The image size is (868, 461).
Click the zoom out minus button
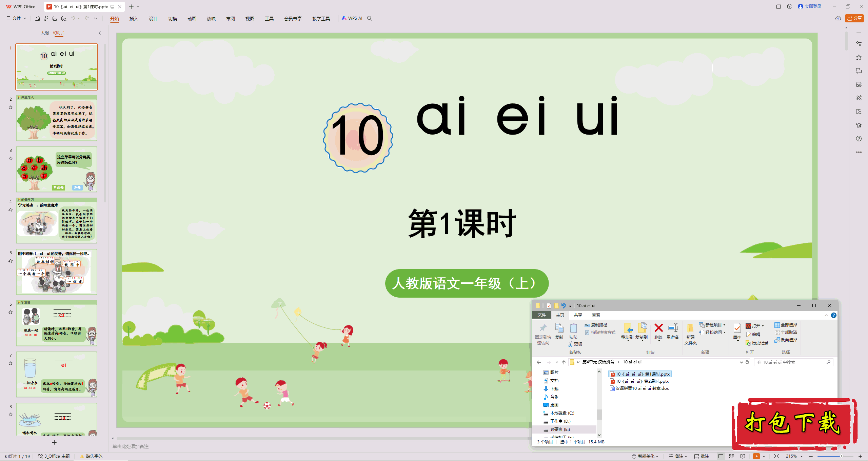coord(811,456)
